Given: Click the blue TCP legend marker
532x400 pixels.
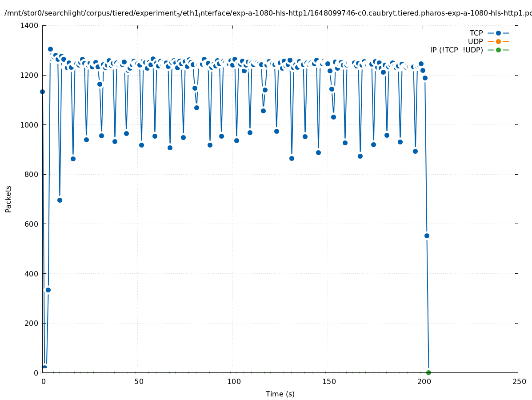Looking at the screenshot, I should pyautogui.click(x=498, y=33).
